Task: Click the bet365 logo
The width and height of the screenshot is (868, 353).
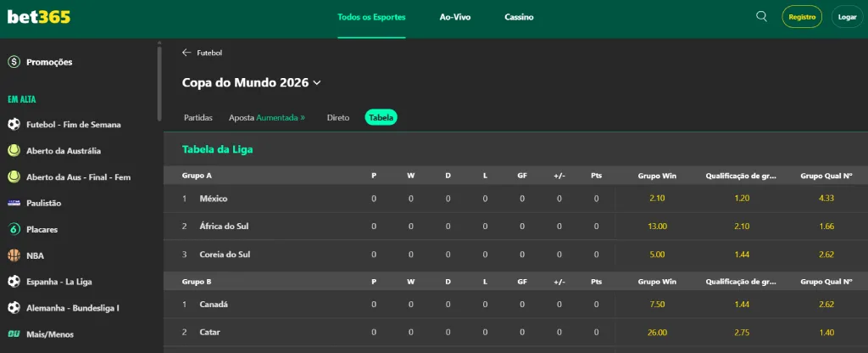Action: (x=39, y=17)
